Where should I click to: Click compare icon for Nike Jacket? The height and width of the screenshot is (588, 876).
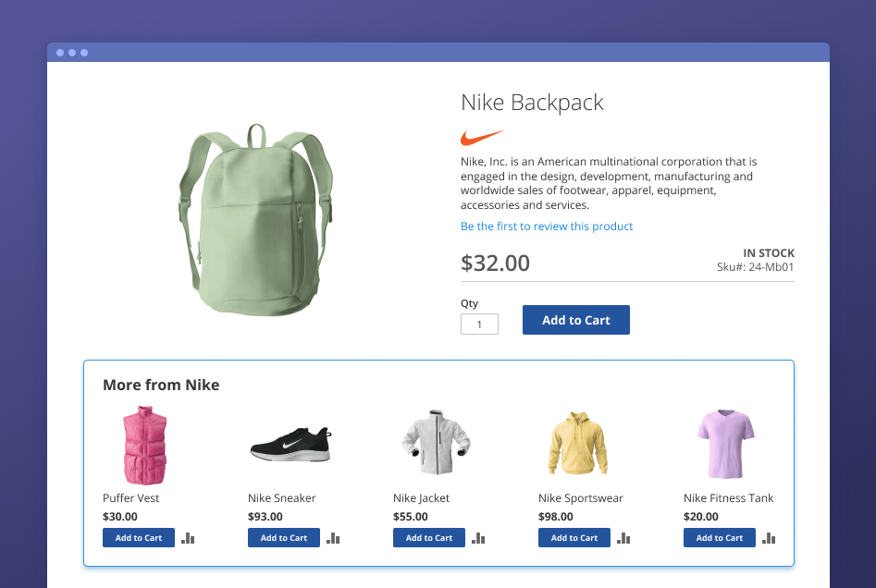click(x=479, y=538)
